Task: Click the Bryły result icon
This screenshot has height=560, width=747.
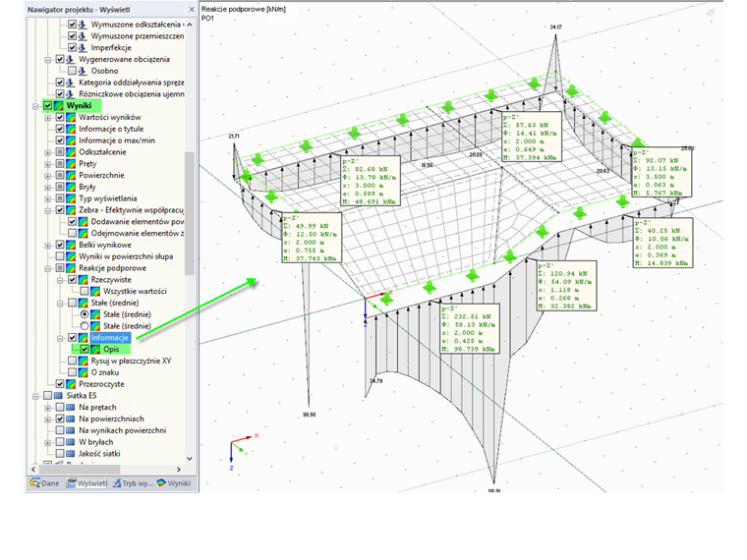Action: pos(71,187)
